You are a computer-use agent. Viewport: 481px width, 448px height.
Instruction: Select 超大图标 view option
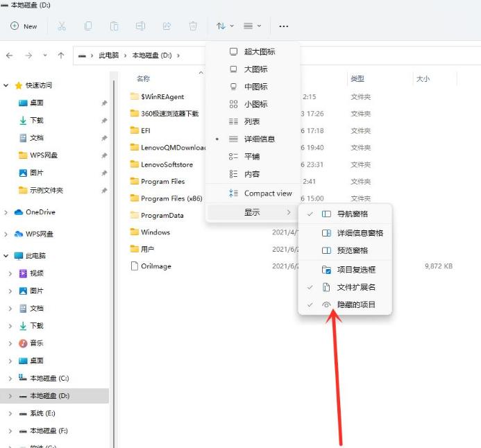click(253, 52)
